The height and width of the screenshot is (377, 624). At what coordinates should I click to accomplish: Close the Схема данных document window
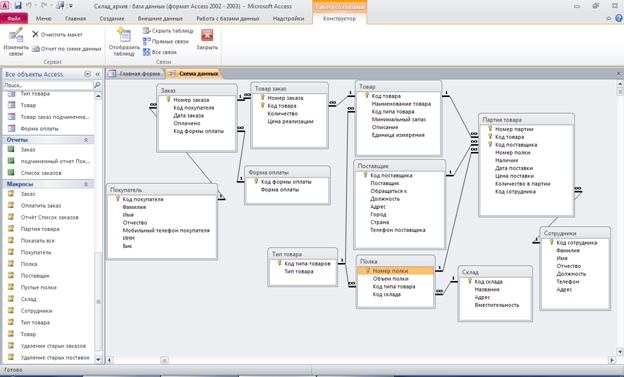[x=618, y=73]
